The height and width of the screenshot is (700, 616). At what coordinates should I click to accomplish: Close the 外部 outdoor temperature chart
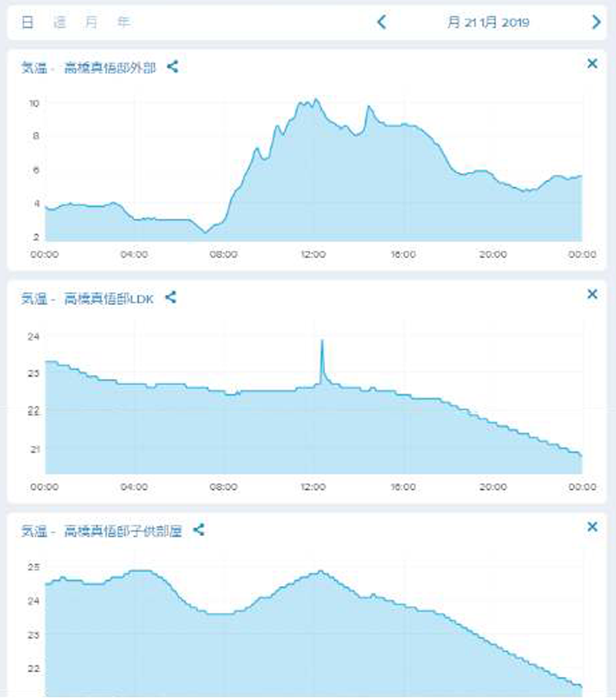(x=592, y=64)
